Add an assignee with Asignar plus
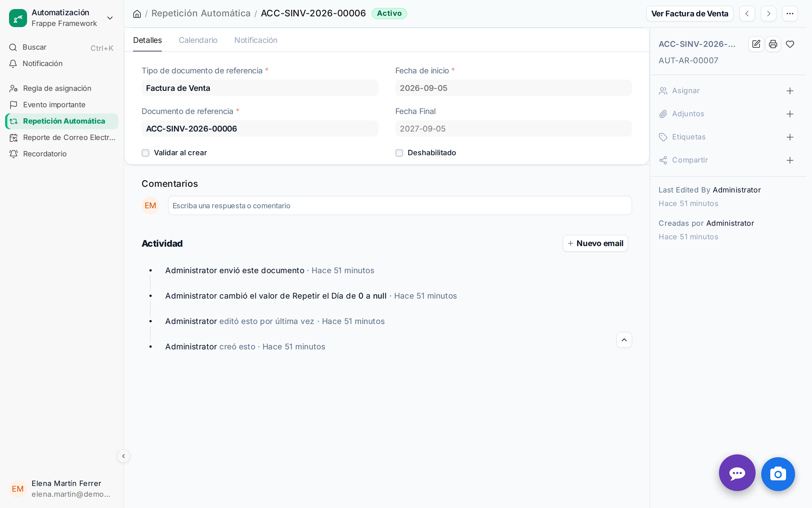Screen dimensions: 812x508 click(790, 91)
